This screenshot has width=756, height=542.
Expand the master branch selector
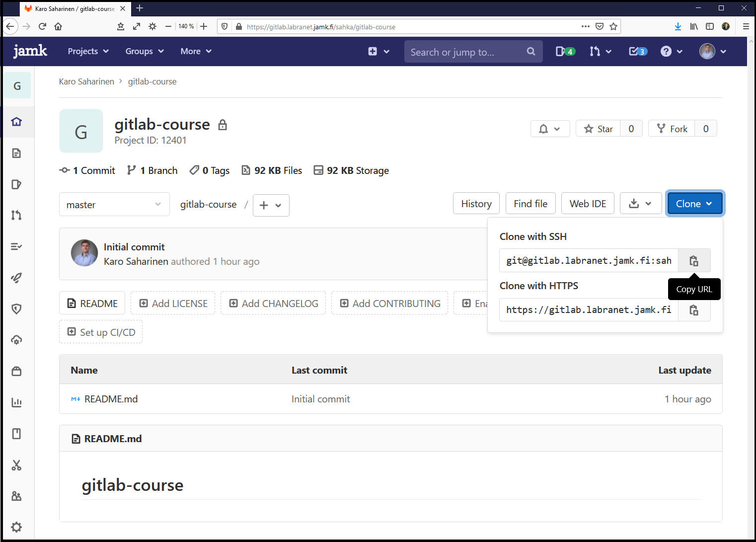114,205
